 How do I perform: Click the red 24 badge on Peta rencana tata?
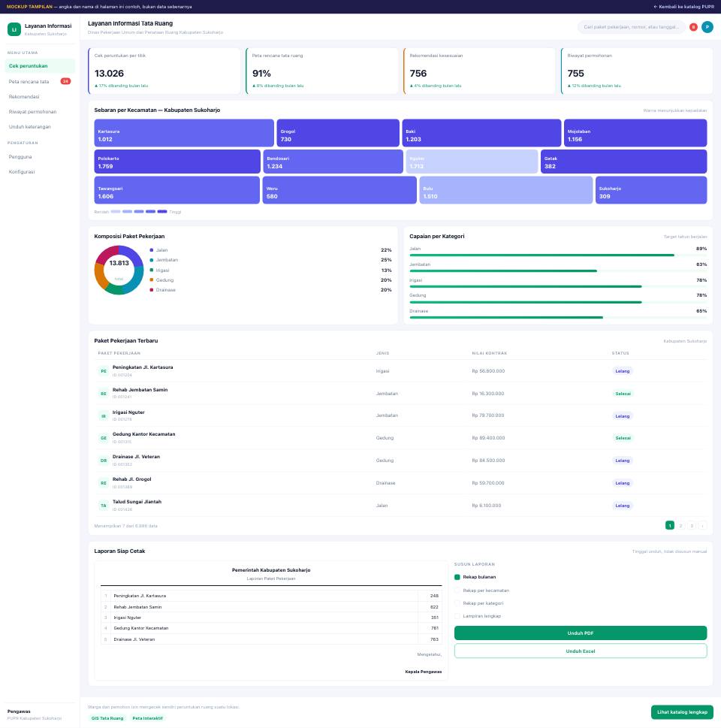(x=65, y=81)
